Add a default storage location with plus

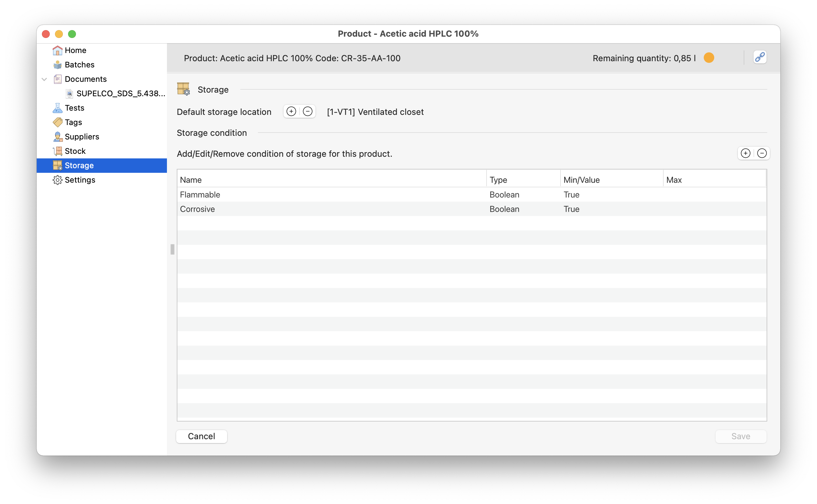tap(291, 111)
